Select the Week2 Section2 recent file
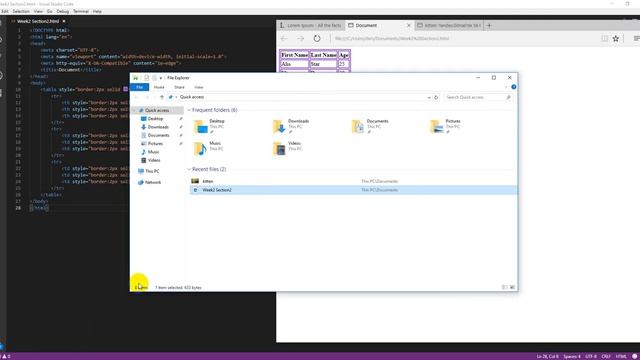The image size is (640, 360). point(353,190)
